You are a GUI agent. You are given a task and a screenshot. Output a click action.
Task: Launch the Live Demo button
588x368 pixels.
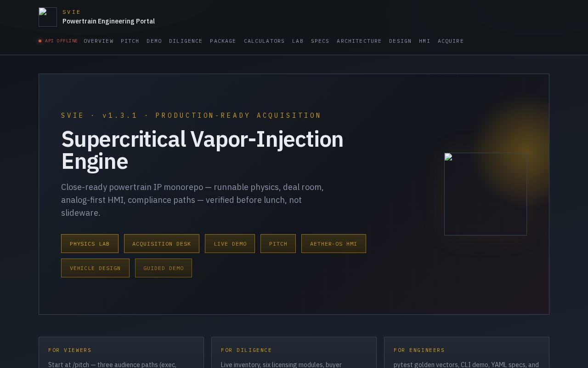pyautogui.click(x=230, y=243)
